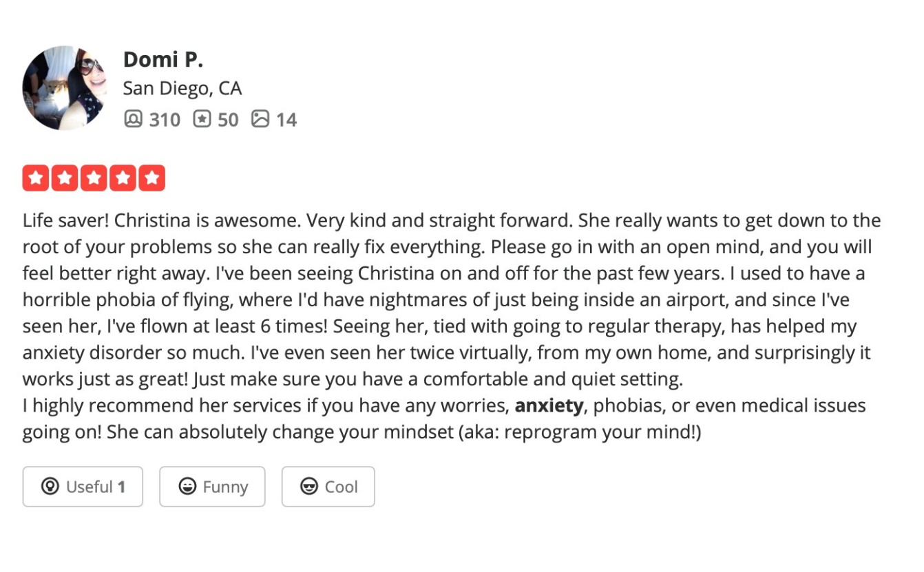Click the reviews star icon
The width and height of the screenshot is (924, 572).
pos(201,119)
